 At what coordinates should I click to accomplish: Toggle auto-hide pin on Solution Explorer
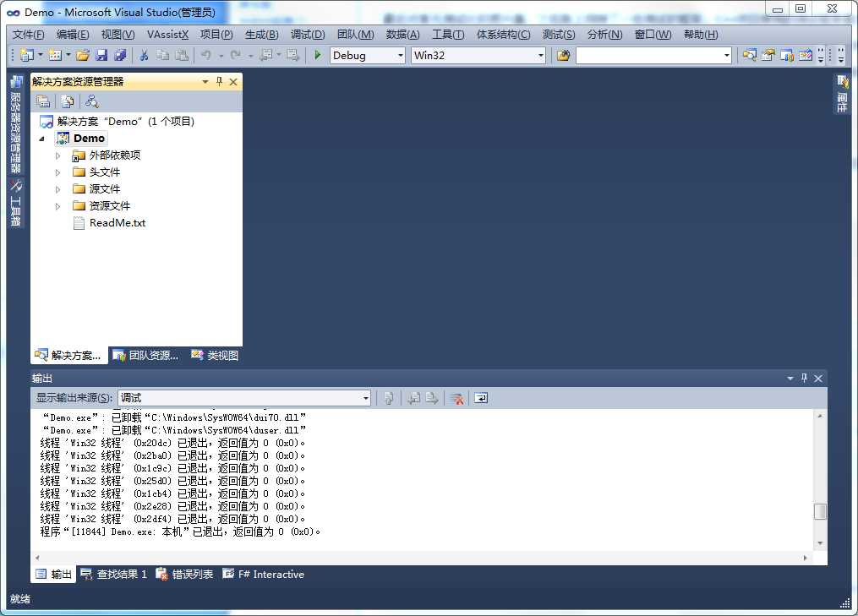point(220,81)
